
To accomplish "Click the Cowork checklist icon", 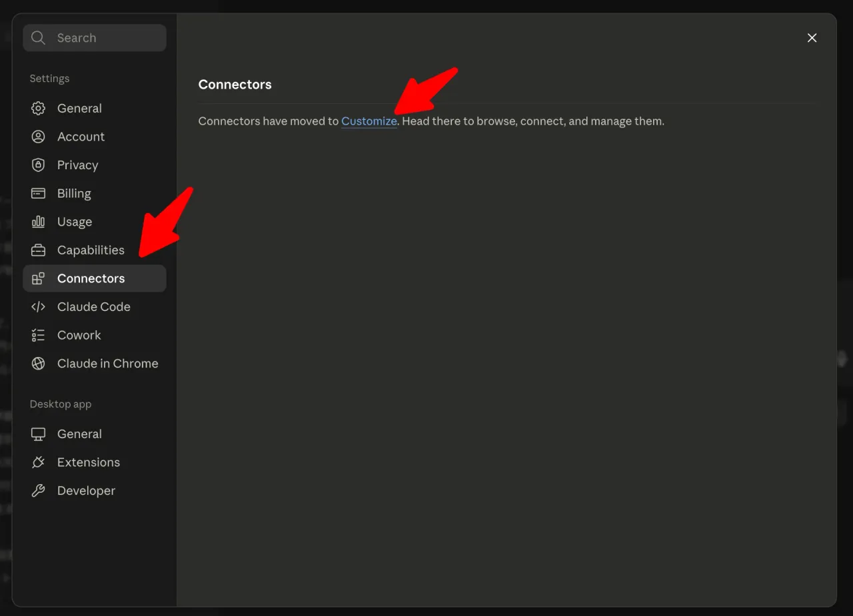I will 39,335.
